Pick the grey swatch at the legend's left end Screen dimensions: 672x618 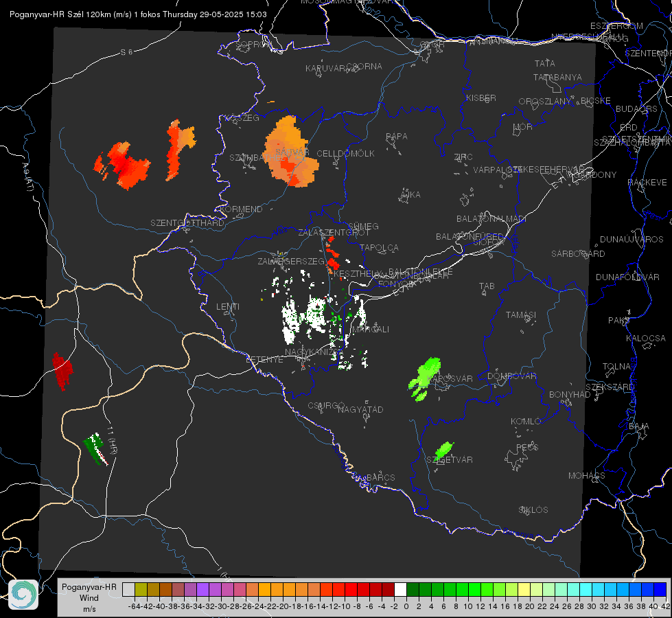(x=128, y=589)
